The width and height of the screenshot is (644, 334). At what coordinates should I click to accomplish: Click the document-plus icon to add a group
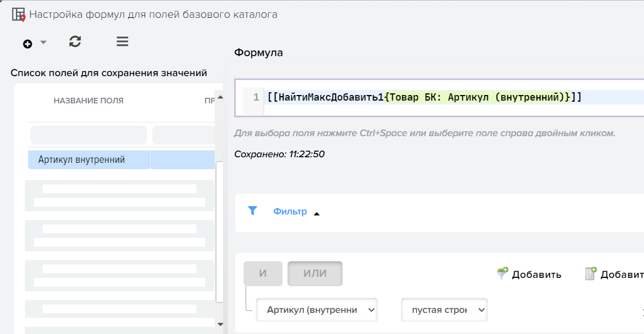point(591,274)
